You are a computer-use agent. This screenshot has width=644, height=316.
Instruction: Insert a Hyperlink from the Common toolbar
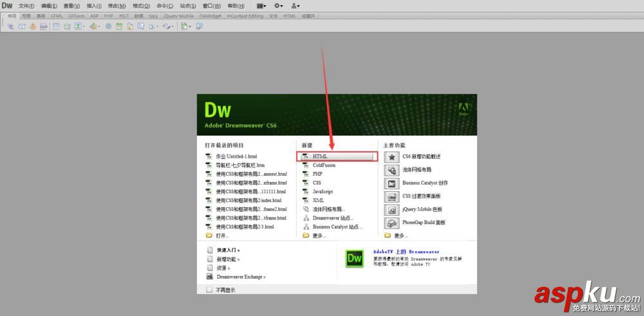tap(11, 26)
